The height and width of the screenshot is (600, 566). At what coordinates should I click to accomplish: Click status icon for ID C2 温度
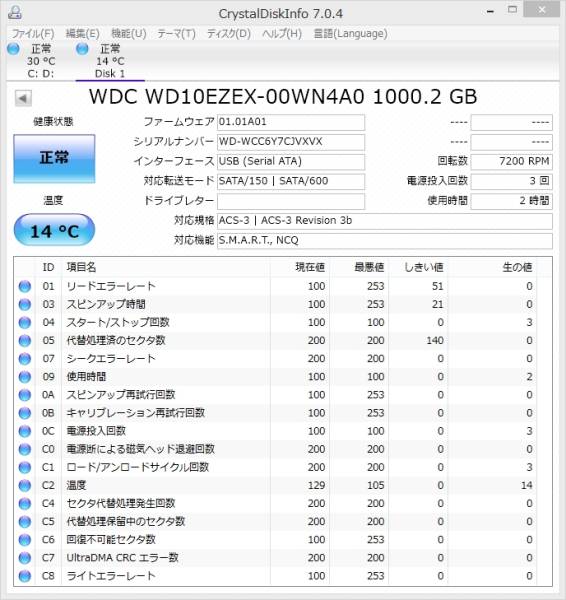(25, 486)
